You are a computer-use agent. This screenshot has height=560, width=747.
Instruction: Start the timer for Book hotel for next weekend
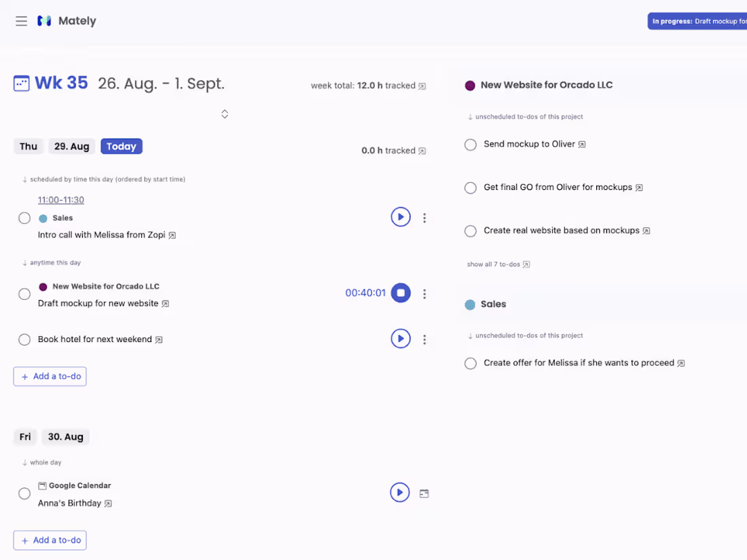tap(401, 339)
